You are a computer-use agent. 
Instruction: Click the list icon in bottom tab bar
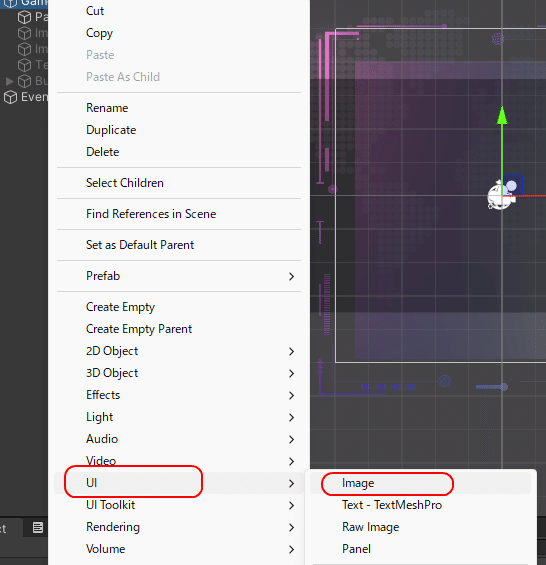38,527
